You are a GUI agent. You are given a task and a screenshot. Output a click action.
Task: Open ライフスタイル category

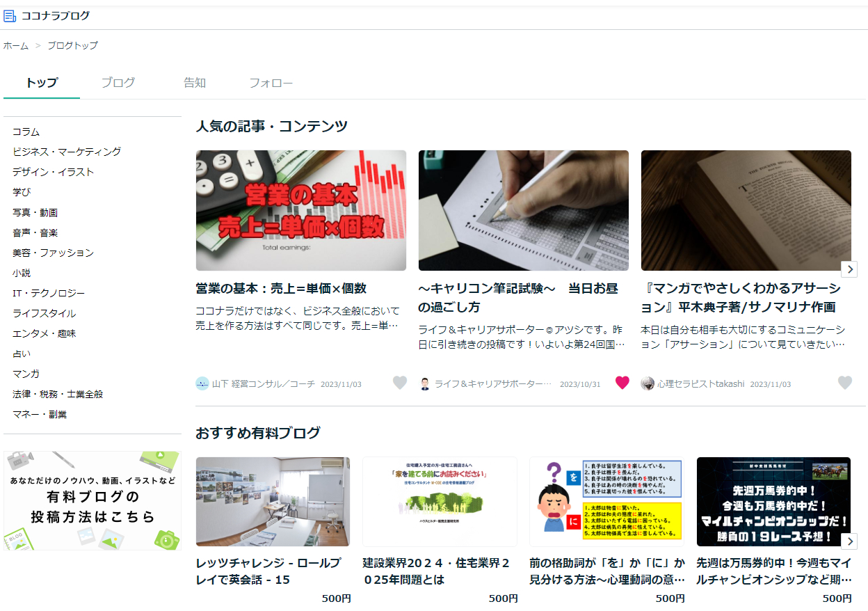pyautogui.click(x=44, y=313)
